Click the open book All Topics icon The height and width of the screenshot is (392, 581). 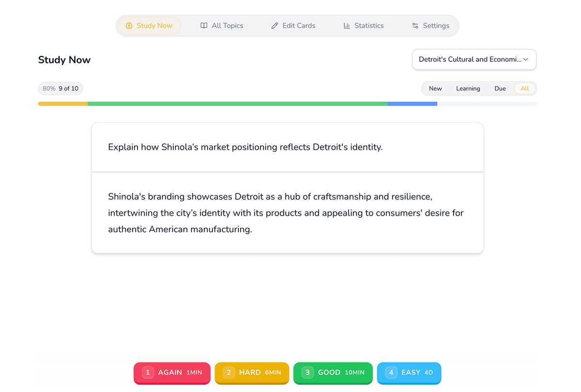(x=204, y=26)
